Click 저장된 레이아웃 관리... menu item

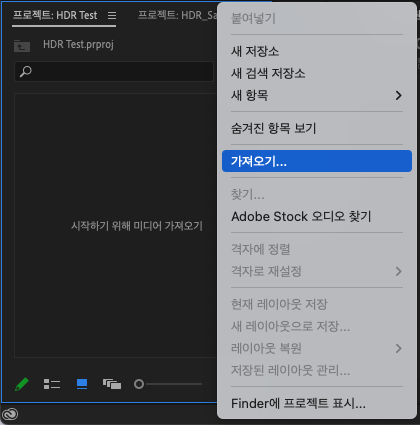[x=317, y=370]
